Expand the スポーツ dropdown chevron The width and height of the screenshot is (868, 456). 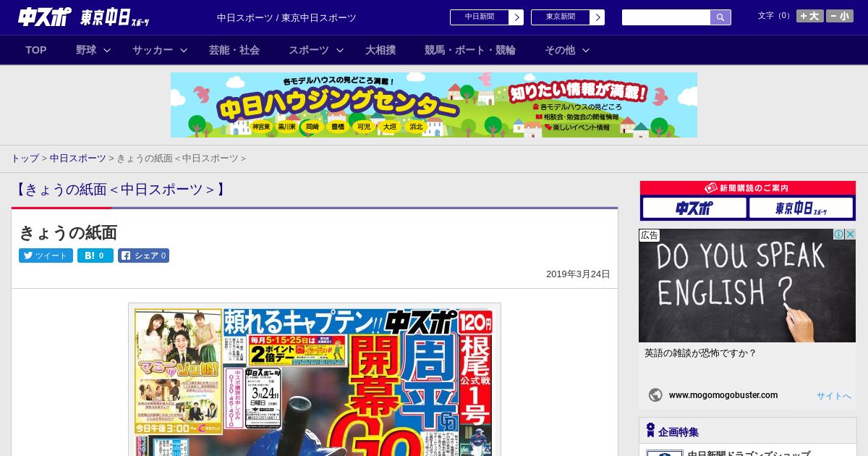[x=340, y=50]
